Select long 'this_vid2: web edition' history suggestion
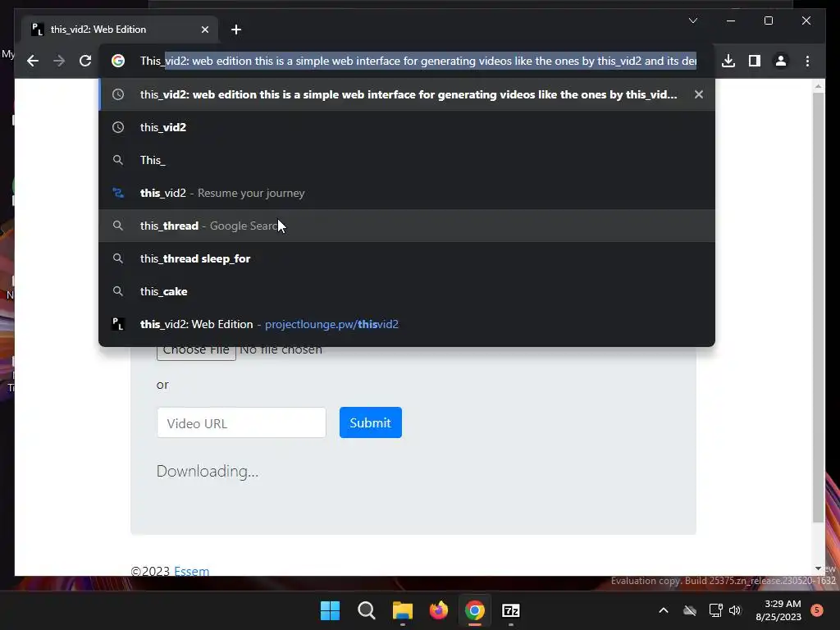 click(x=407, y=94)
